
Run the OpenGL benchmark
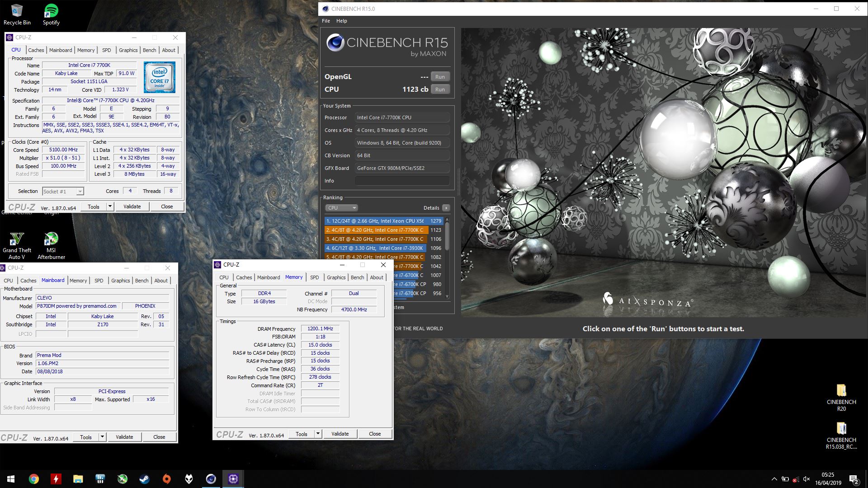pyautogui.click(x=440, y=77)
